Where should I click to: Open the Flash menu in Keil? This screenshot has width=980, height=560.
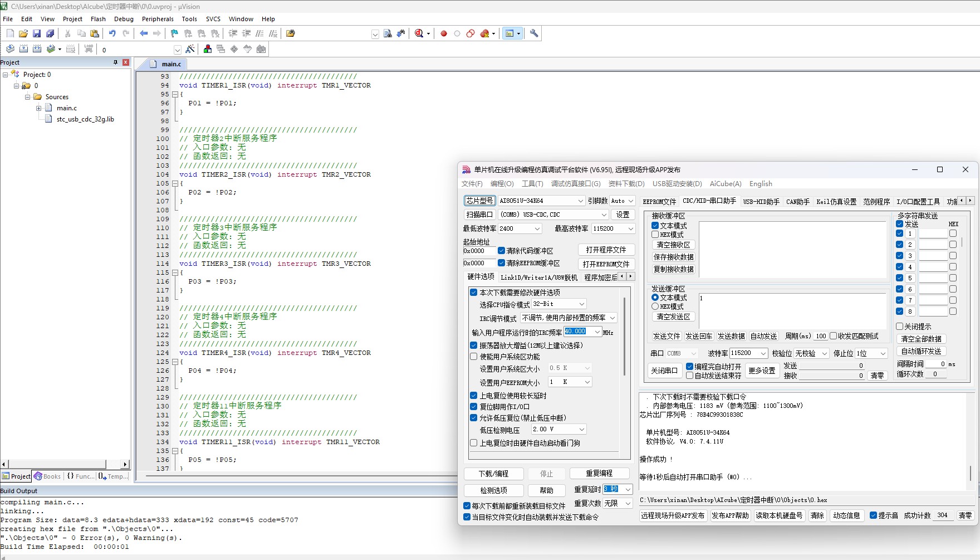click(98, 19)
